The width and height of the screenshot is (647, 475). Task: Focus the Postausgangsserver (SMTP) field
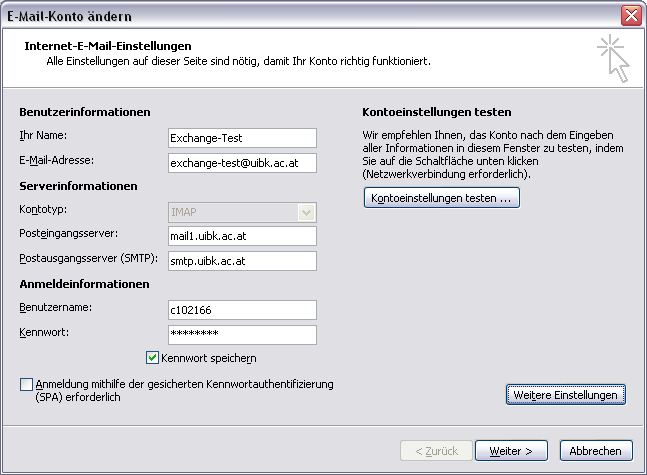pyautogui.click(x=243, y=261)
